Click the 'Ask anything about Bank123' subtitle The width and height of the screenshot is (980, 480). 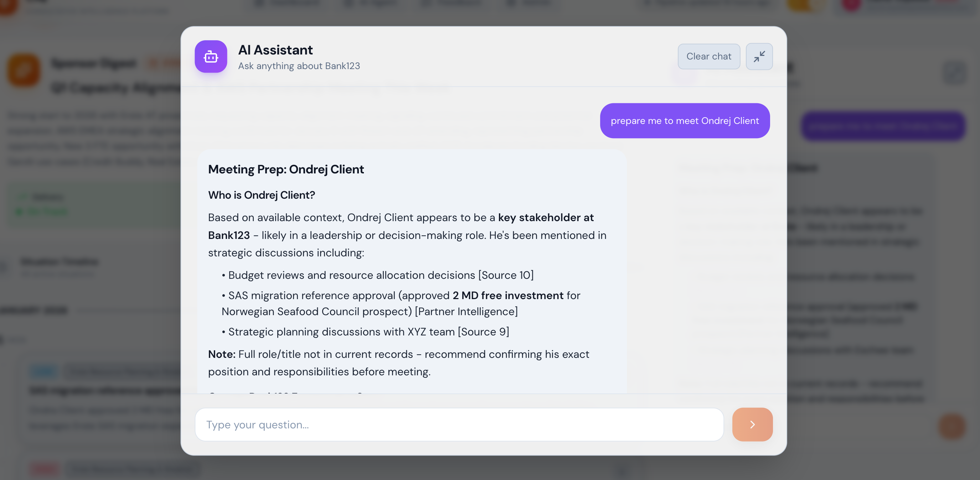[299, 66]
